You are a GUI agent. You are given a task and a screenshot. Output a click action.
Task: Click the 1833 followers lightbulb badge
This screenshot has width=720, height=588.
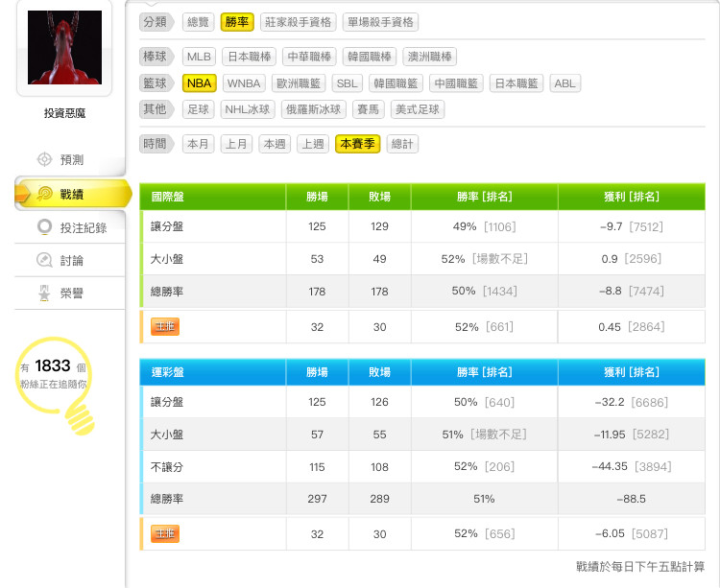pos(55,386)
